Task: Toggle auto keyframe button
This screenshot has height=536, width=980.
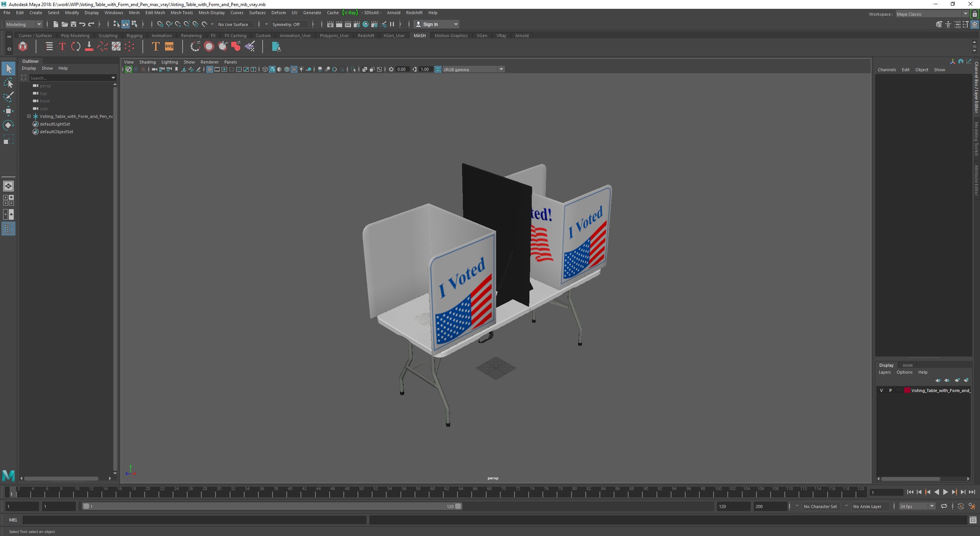Action: coord(961,506)
